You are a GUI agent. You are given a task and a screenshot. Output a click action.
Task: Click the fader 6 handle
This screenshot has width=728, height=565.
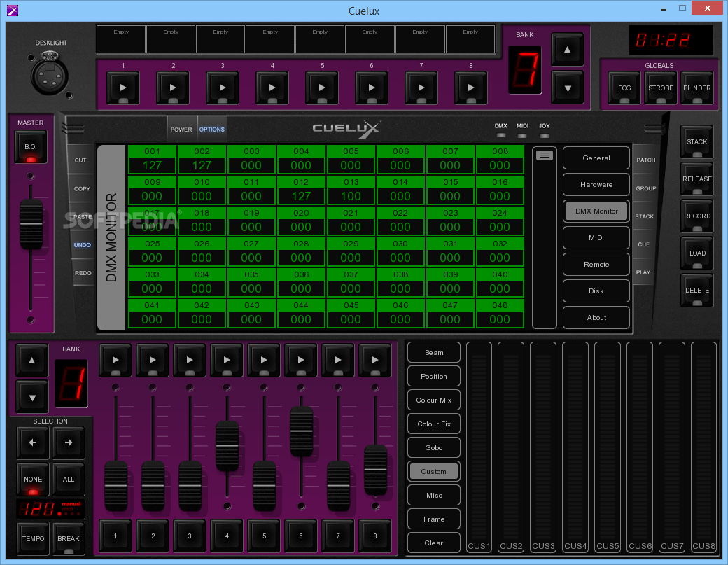coord(301,431)
